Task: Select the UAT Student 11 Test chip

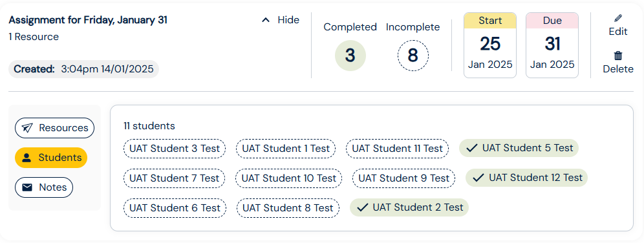Action: [x=397, y=148]
